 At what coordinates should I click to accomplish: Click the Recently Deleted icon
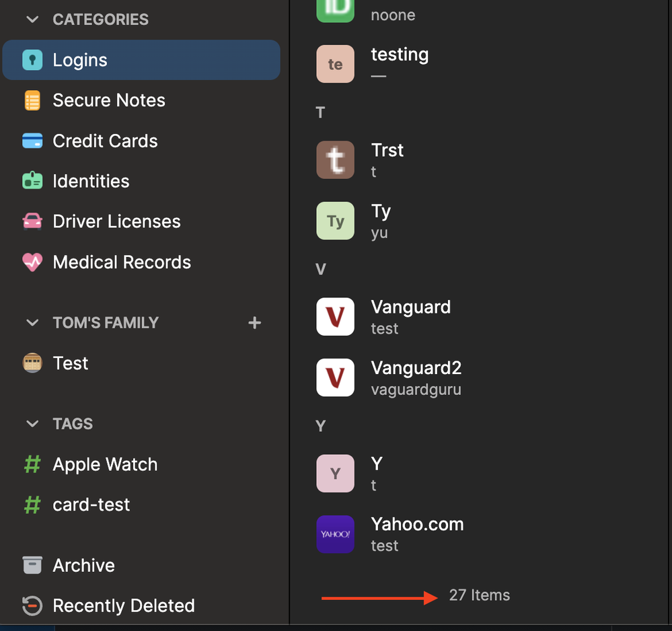click(x=32, y=605)
